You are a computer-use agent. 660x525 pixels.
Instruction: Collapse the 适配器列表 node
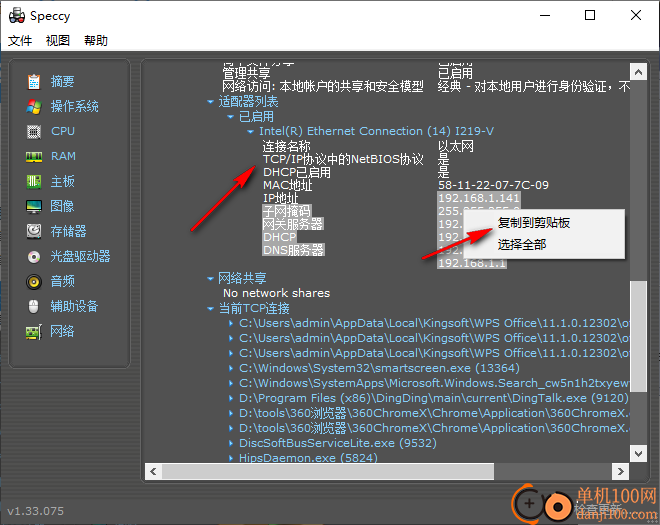[210, 101]
